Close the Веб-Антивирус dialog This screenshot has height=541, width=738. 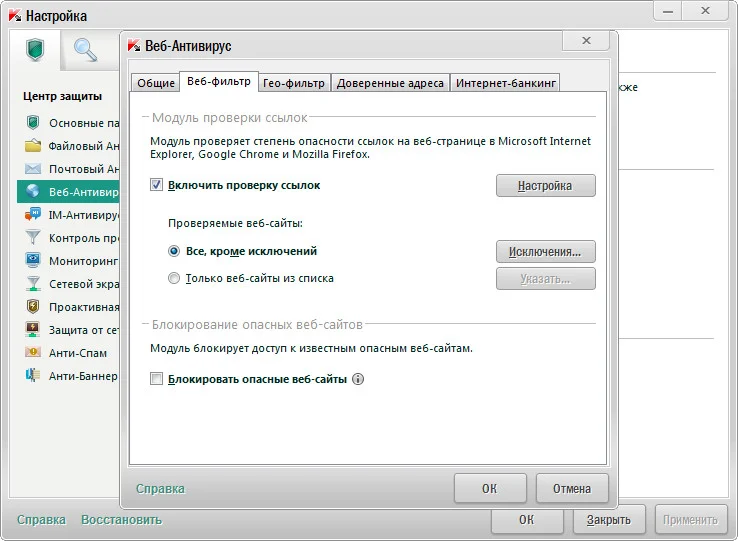(x=586, y=40)
